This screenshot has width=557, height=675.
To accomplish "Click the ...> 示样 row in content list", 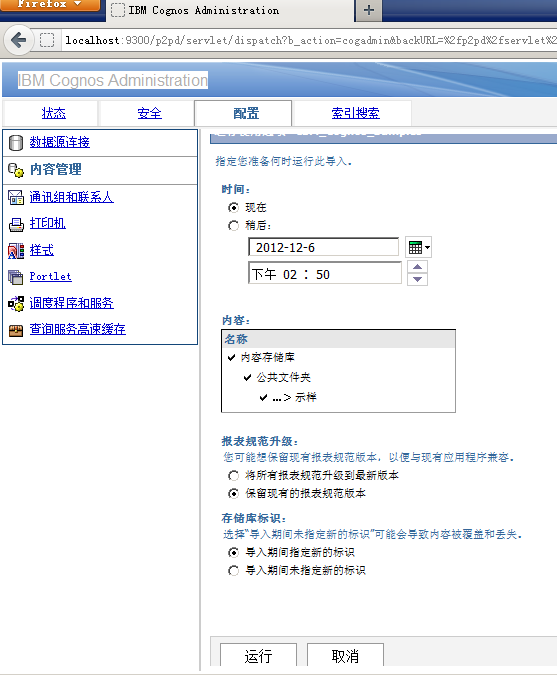I will coord(338,397).
